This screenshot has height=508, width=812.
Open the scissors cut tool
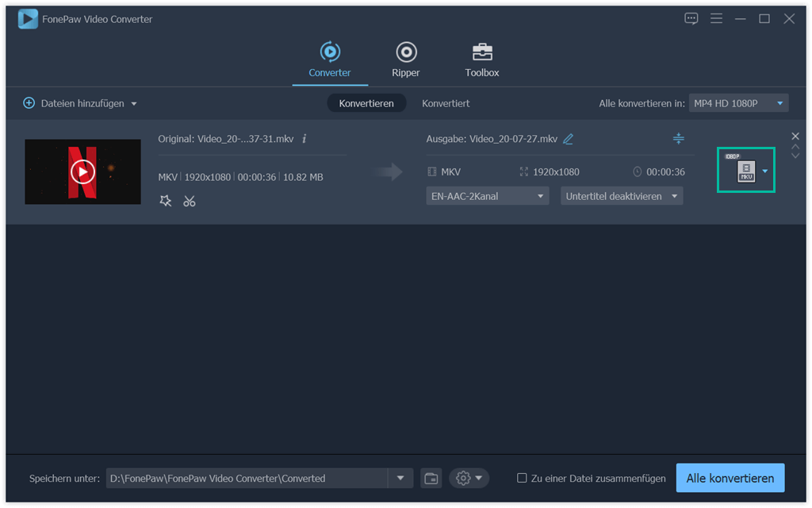click(x=190, y=201)
